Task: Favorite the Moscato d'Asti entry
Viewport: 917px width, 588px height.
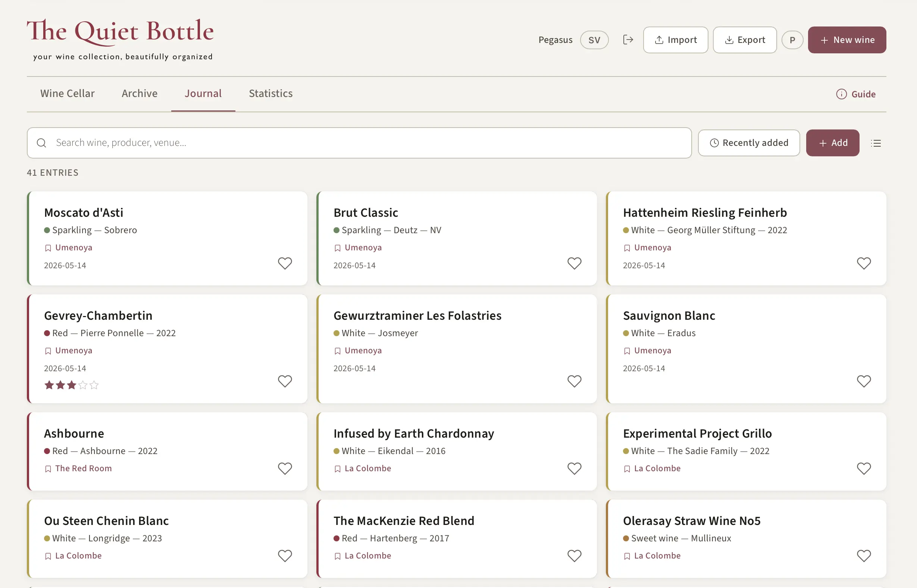Action: (285, 263)
